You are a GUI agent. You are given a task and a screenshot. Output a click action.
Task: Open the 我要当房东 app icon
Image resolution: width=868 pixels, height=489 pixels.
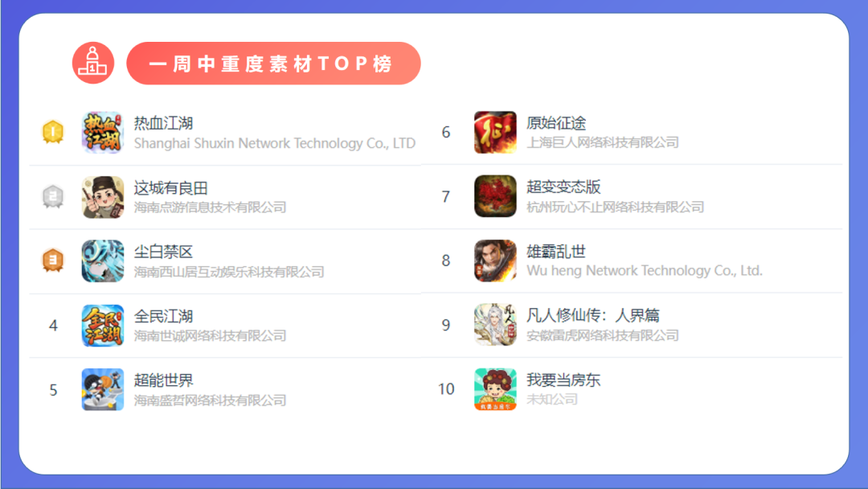pos(495,389)
